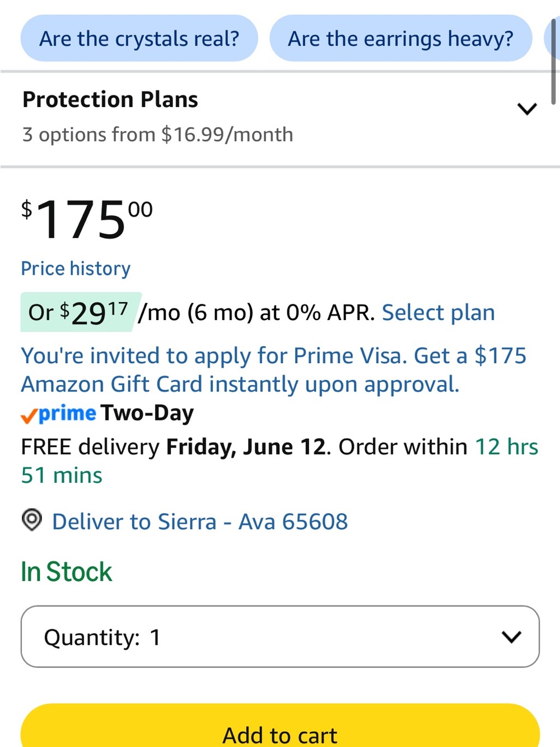This screenshot has height=747, width=560.
Task: Tap the $29.17 monthly payment badge
Action: point(81,312)
